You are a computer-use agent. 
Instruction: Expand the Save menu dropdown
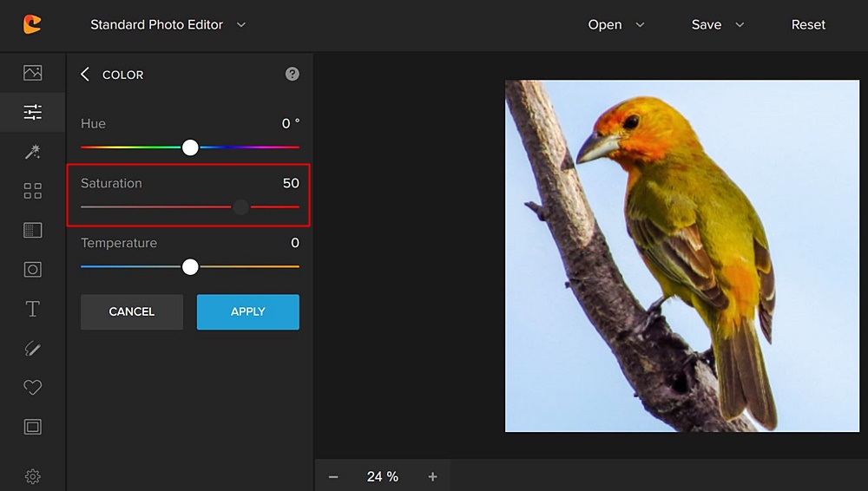(x=717, y=24)
